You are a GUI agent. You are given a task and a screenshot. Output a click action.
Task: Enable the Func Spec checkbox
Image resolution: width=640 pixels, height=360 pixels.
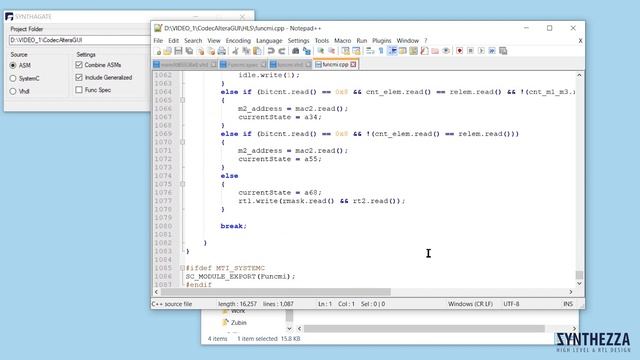(x=79, y=90)
